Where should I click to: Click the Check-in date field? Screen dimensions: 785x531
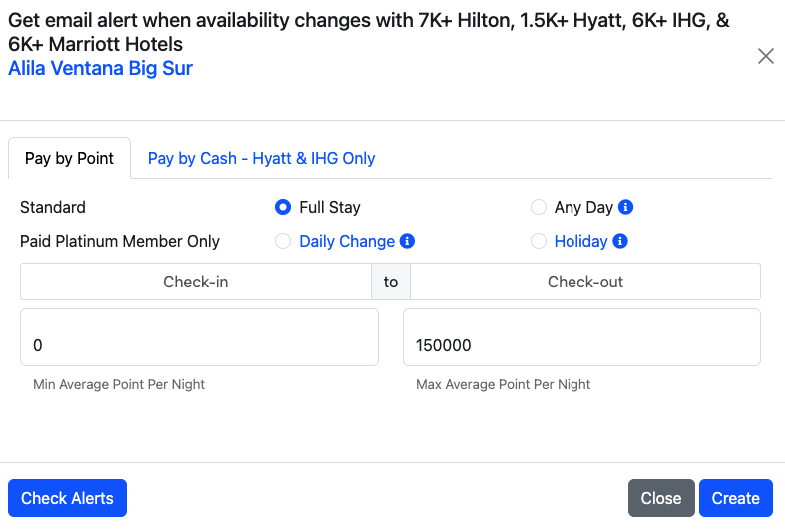point(196,282)
